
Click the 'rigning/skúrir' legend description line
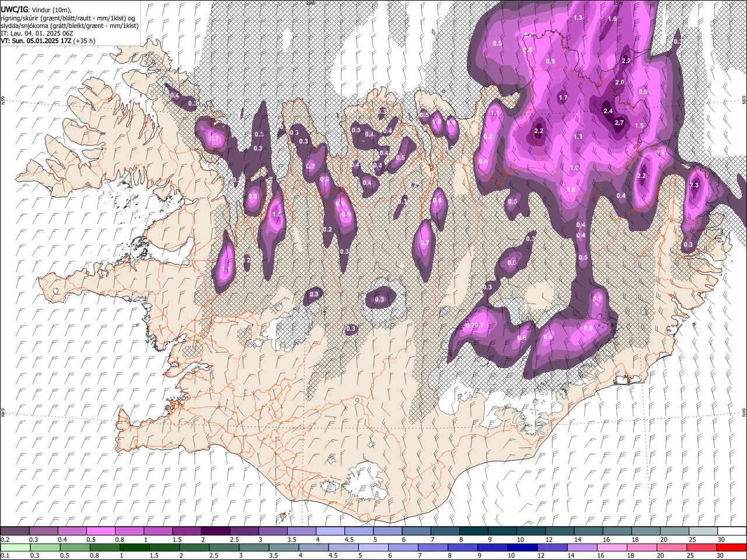click(x=68, y=18)
